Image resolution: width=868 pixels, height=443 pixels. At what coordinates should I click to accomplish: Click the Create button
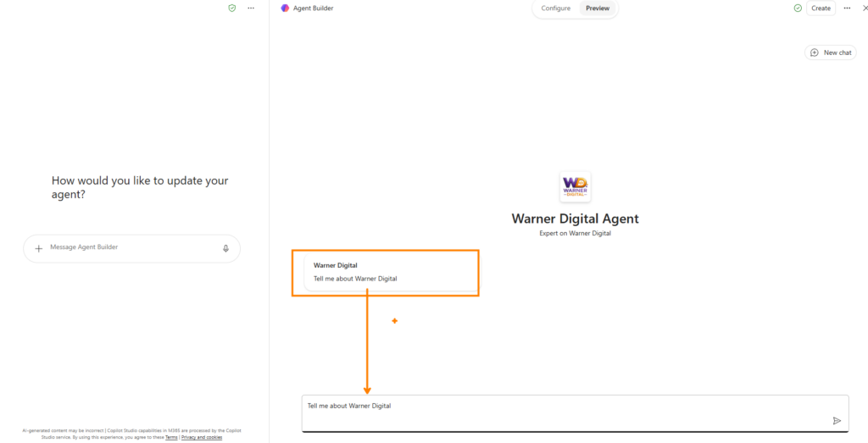click(821, 8)
